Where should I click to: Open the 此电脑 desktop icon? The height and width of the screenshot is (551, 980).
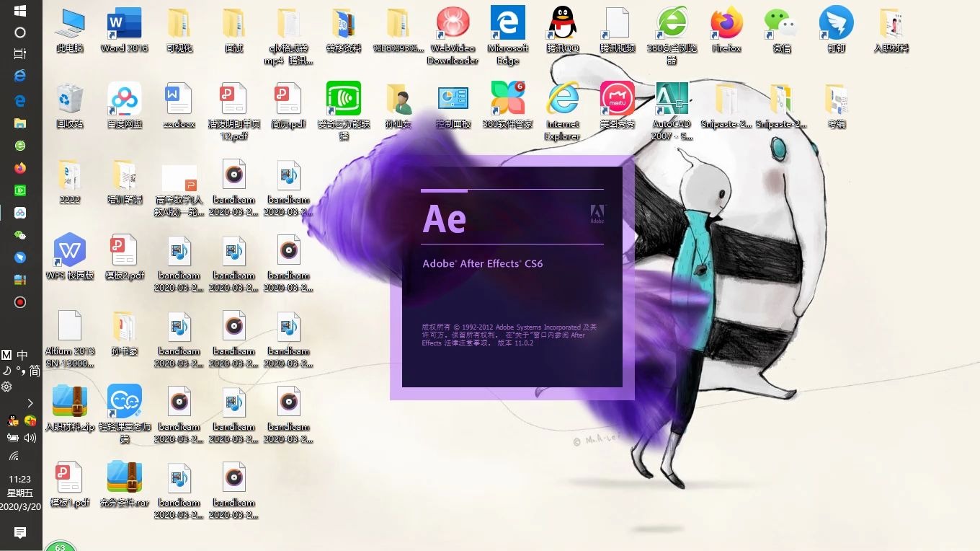click(x=70, y=31)
